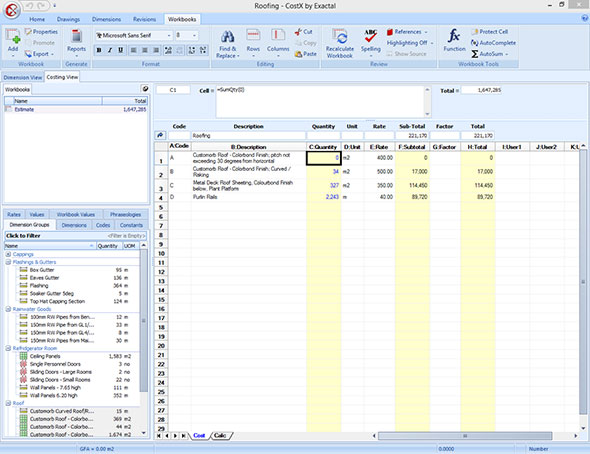Click the CostX application logo button

[x=12, y=10]
